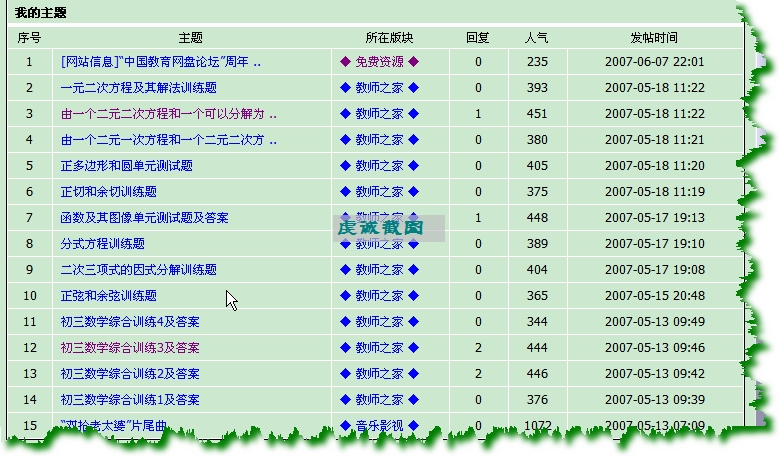This screenshot has width=779, height=456.
Task: Open topic "中国教育网盘论坛"周年
Action: pyautogui.click(x=160, y=62)
